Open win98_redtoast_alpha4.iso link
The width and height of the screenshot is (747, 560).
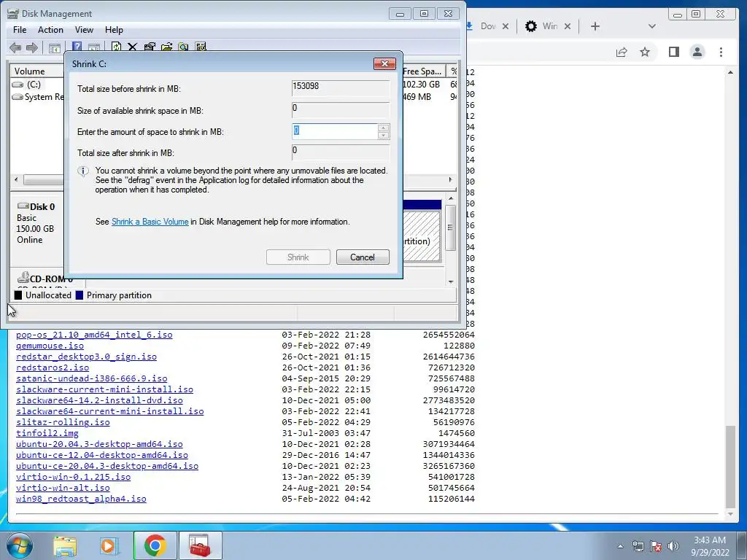(81, 499)
